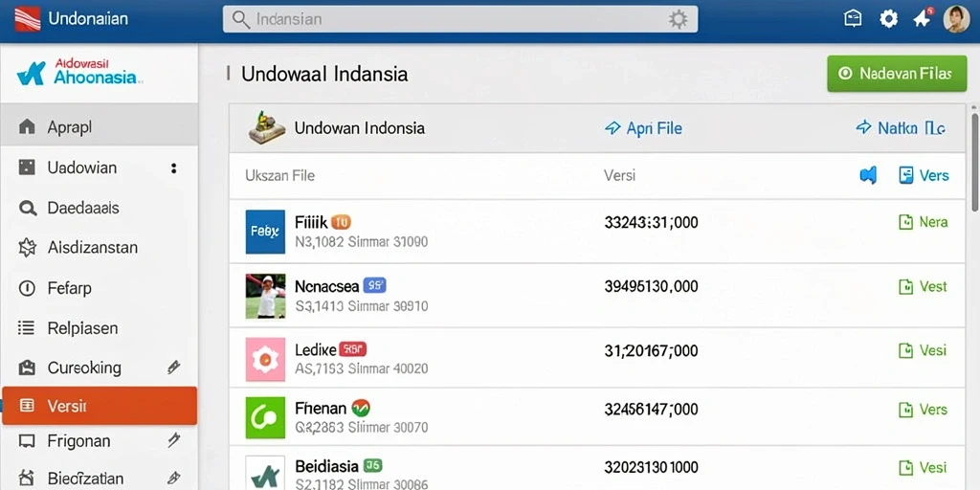The image size is (980, 490).
Task: Open the user avatar profile
Action: (x=956, y=19)
